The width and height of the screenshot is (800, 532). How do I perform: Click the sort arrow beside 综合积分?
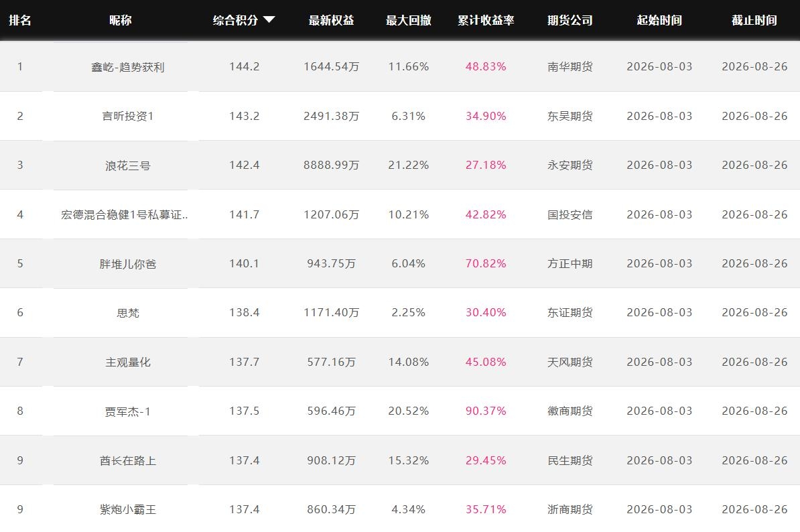click(x=269, y=20)
